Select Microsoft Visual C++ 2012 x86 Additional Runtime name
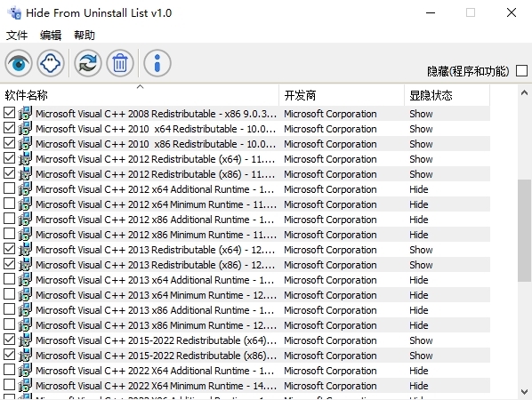 (155, 220)
